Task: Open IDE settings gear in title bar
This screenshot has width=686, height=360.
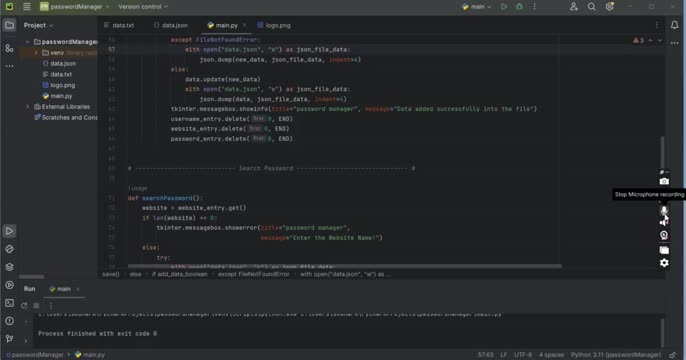Action: coord(609,7)
